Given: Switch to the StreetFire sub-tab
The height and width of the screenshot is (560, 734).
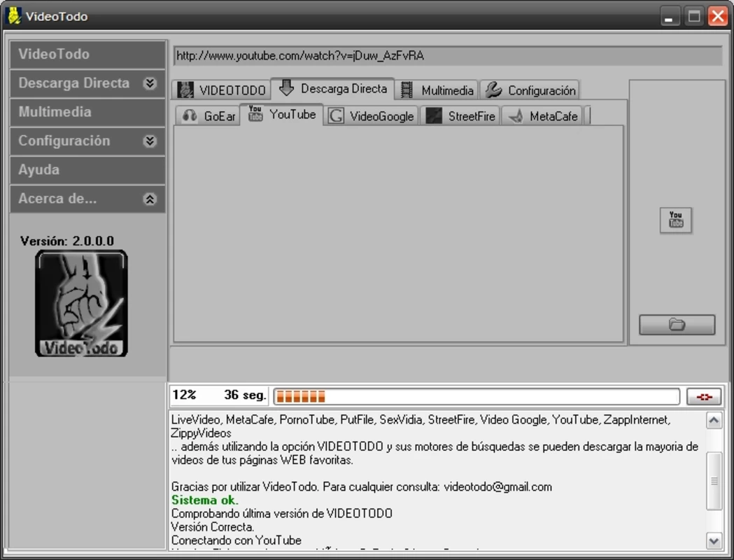Looking at the screenshot, I should click(x=460, y=115).
